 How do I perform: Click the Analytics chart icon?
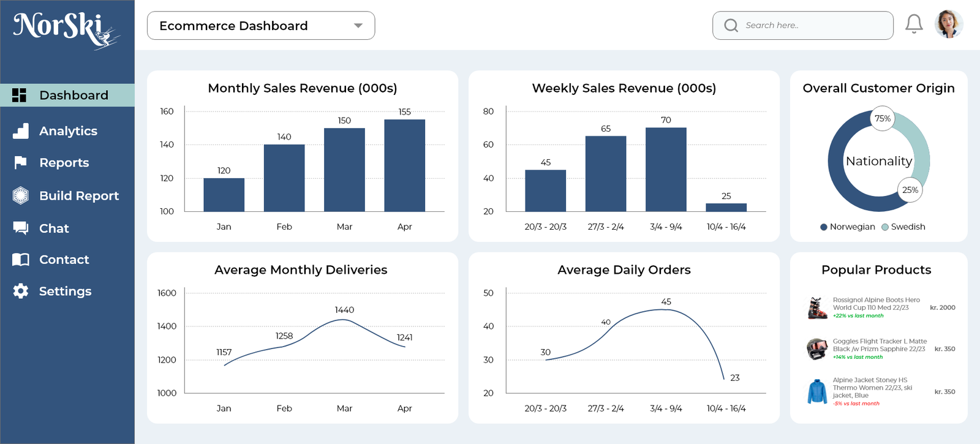21,130
